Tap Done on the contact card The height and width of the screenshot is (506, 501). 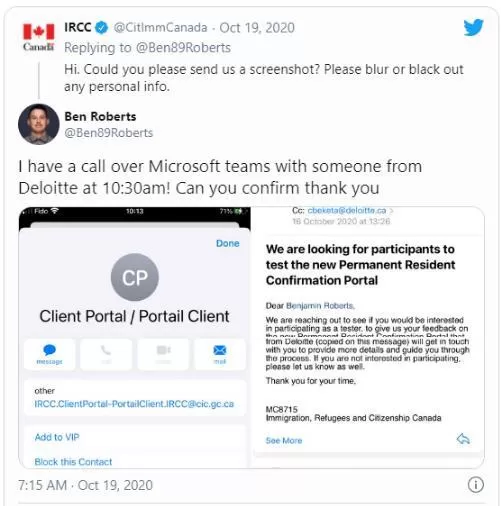pyautogui.click(x=228, y=243)
